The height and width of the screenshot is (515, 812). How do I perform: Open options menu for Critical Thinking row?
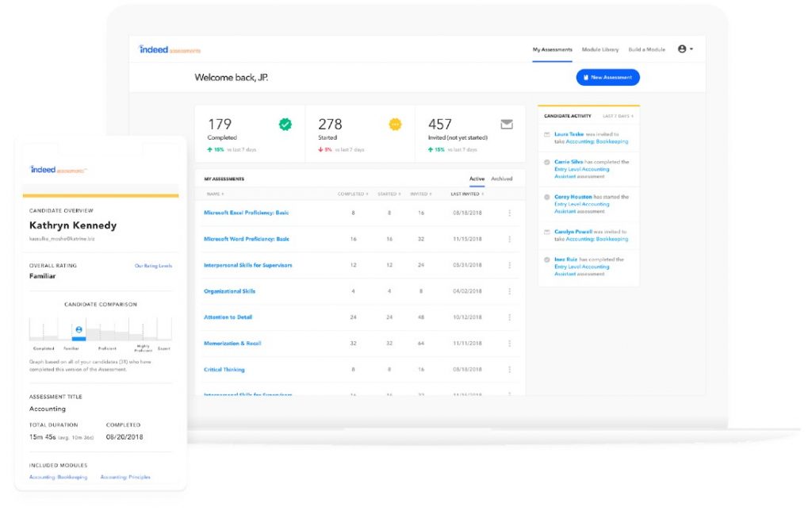point(510,370)
